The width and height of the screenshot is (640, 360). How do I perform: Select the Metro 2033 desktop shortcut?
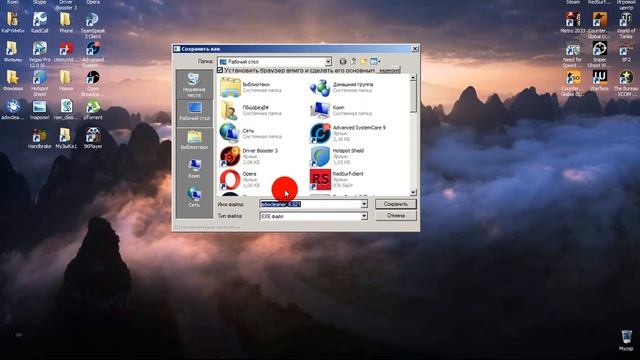(x=572, y=22)
